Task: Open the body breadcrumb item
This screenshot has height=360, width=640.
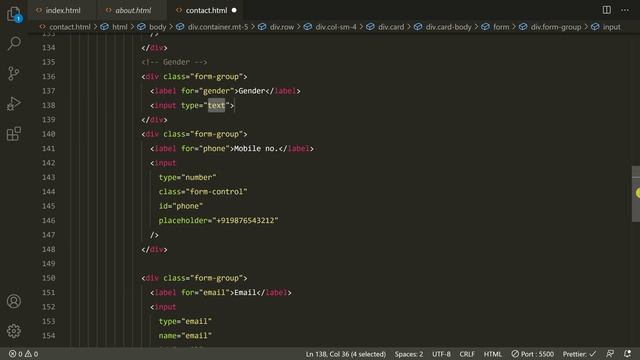Action: (x=158, y=27)
